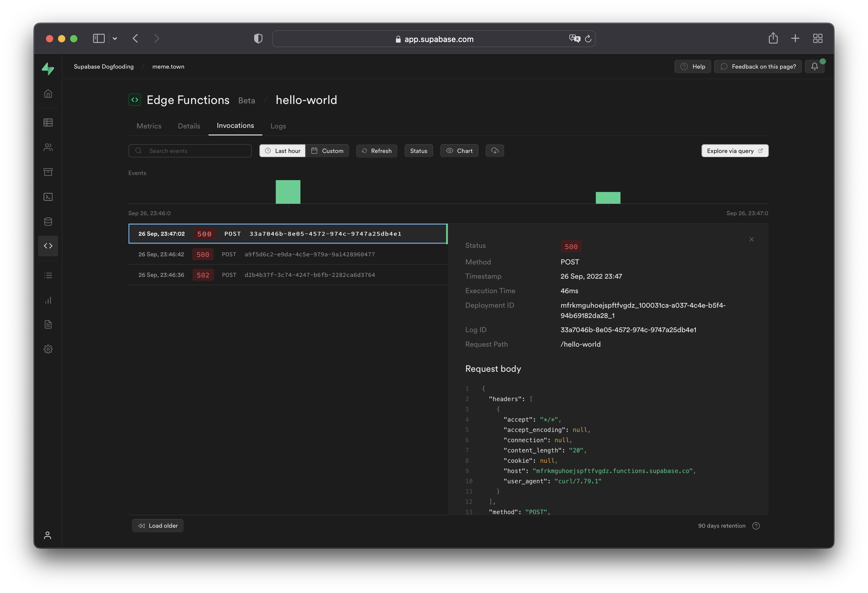Switch to the Logs tab
Screen dimensions: 868x593
pos(278,126)
